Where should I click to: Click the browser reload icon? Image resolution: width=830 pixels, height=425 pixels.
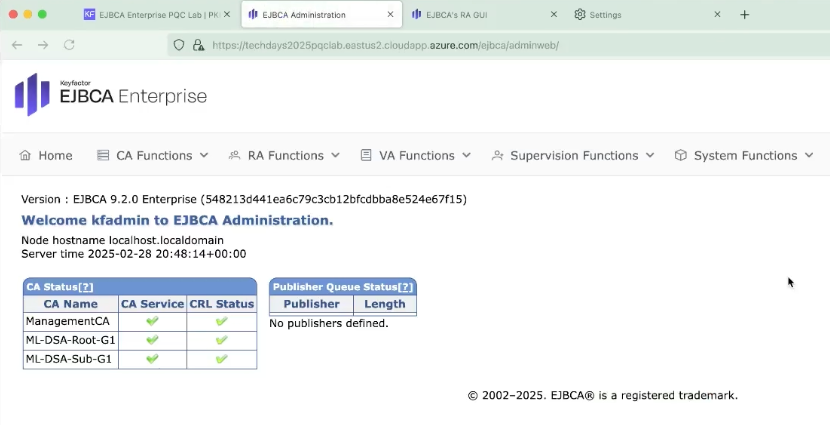[x=69, y=45]
